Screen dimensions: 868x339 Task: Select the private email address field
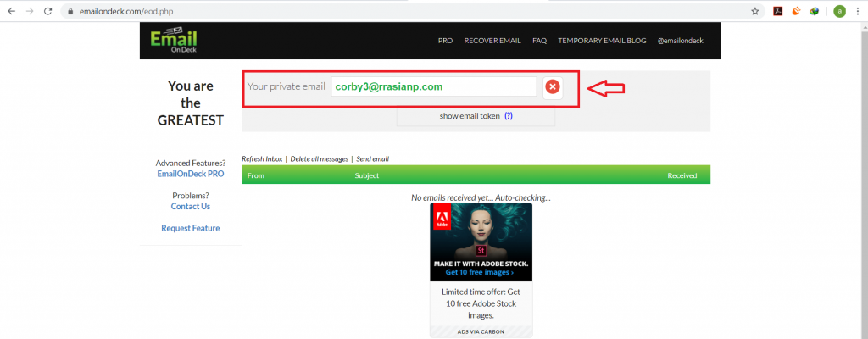(x=434, y=87)
